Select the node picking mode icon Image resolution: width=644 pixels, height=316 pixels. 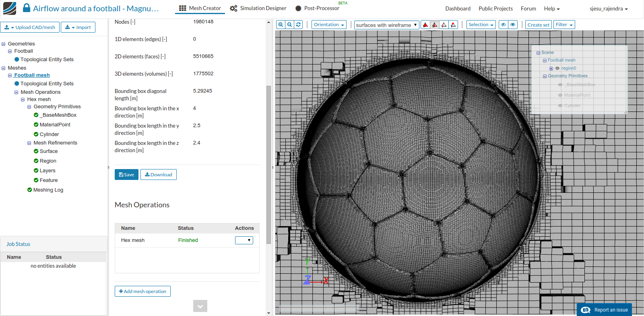(453, 25)
